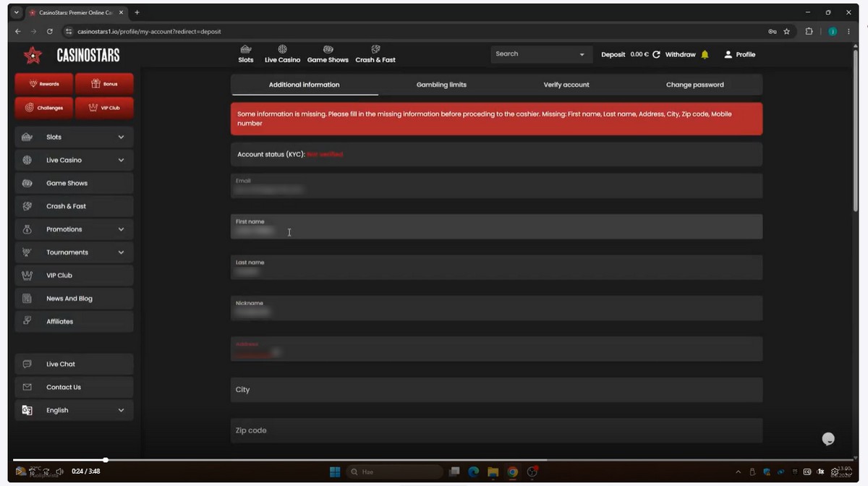Click into the Nickname field

pos(496,308)
